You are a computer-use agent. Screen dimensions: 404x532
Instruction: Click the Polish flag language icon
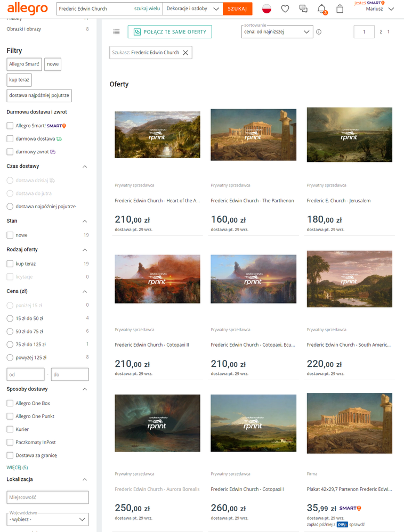click(267, 9)
